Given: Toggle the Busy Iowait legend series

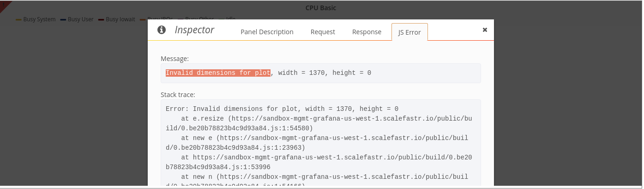Looking at the screenshot, I should tap(120, 19).
